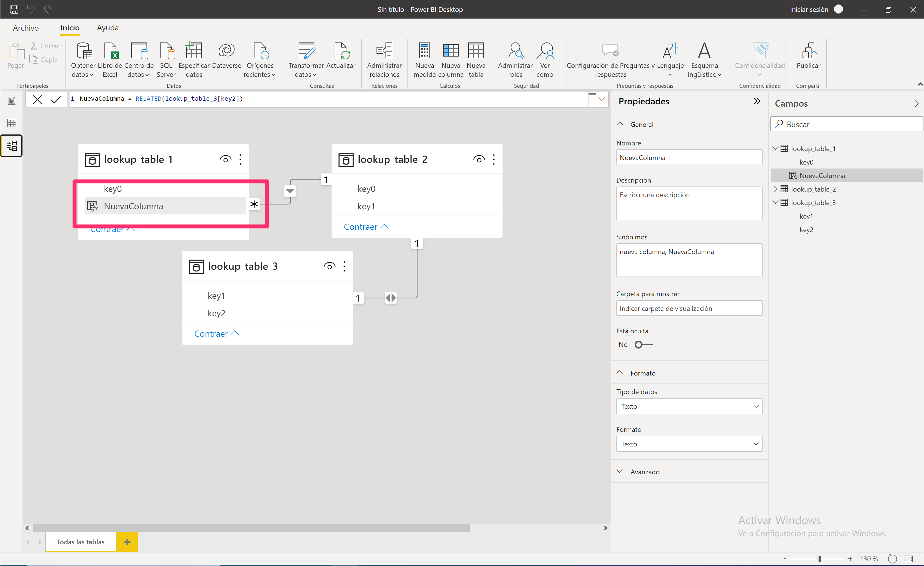Create a Nueva columna

click(451, 60)
